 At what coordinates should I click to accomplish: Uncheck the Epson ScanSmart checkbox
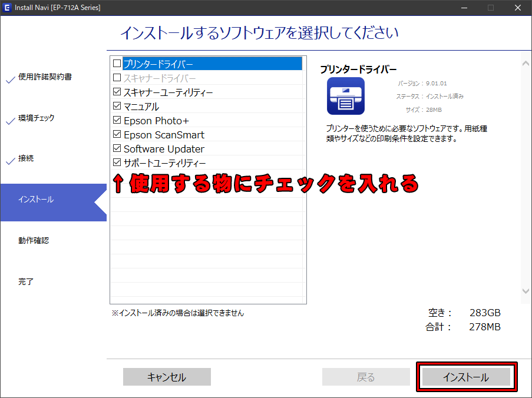117,135
